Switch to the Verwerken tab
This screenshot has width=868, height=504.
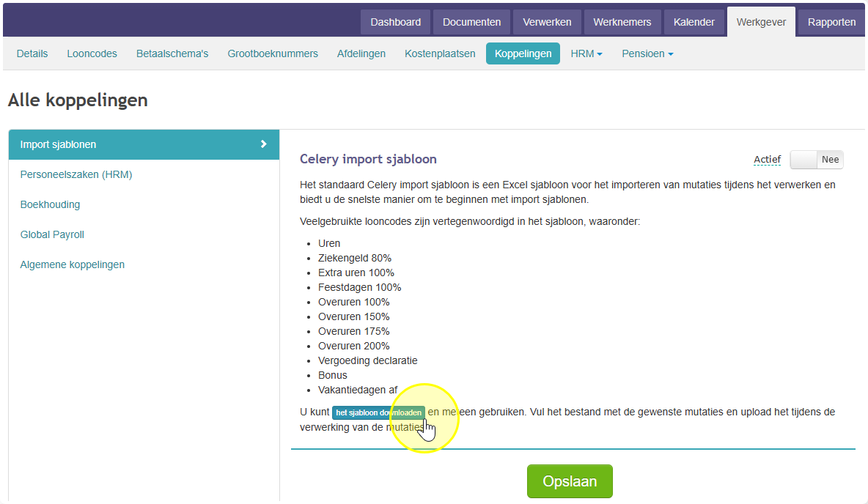547,23
